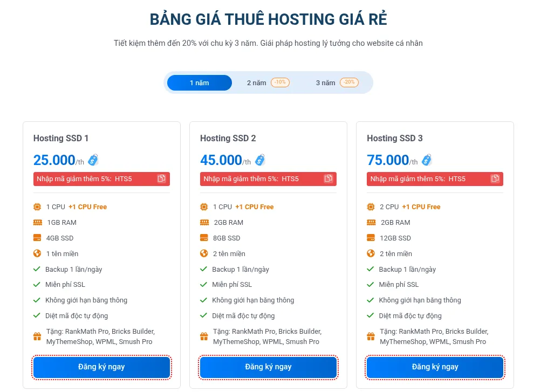The image size is (534, 392).
Task: Select the Hosting SSD 2 plan title
Action: [228, 138]
